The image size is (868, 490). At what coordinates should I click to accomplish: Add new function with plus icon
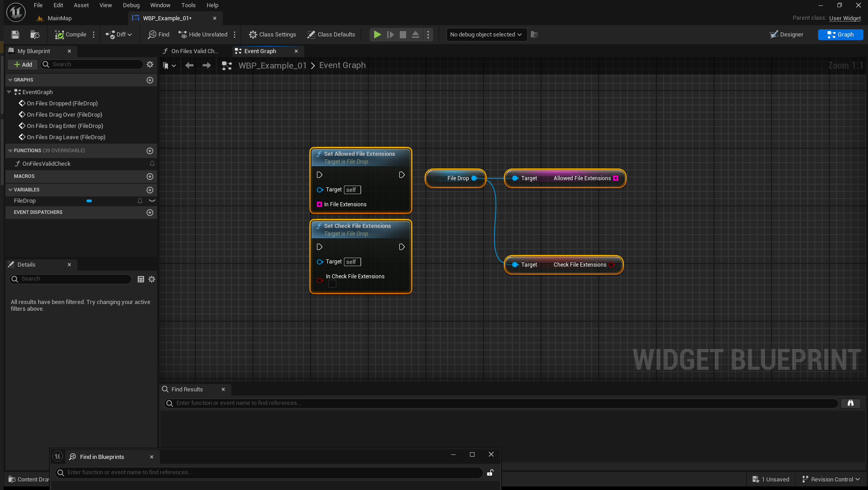tap(150, 151)
